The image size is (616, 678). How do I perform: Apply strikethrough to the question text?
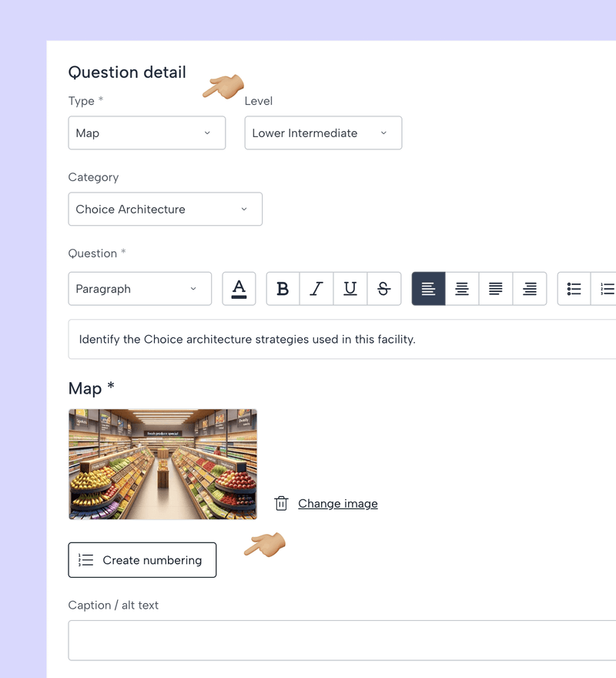(384, 289)
